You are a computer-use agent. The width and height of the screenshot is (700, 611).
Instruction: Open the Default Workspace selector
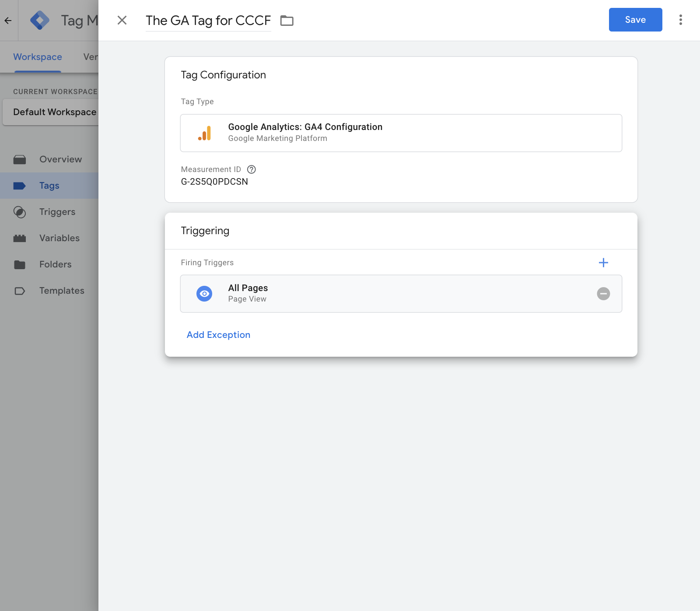(51, 112)
